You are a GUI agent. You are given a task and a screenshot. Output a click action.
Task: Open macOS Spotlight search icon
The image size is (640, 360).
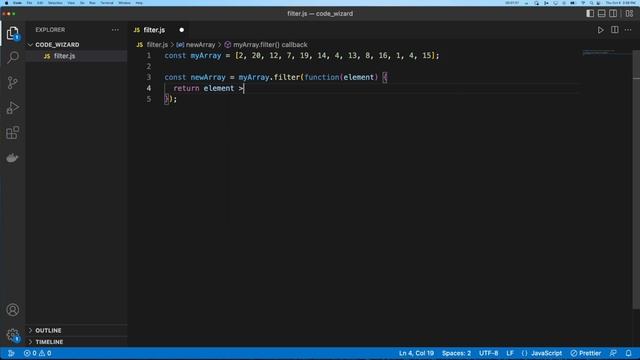[x=591, y=3]
